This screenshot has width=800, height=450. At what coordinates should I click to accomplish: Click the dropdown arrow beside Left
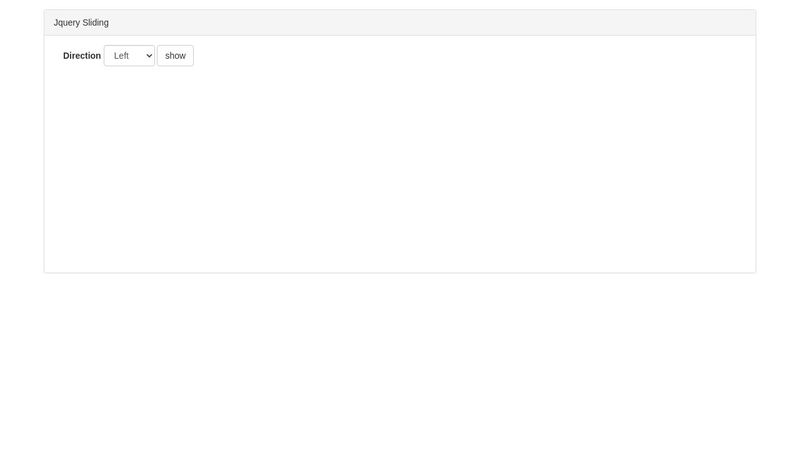[x=149, y=56]
